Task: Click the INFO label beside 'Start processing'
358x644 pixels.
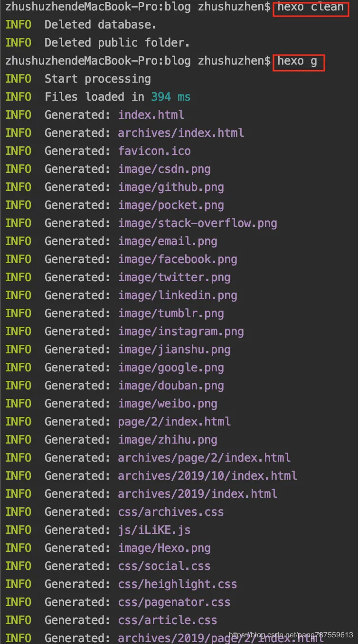Action: (x=18, y=79)
